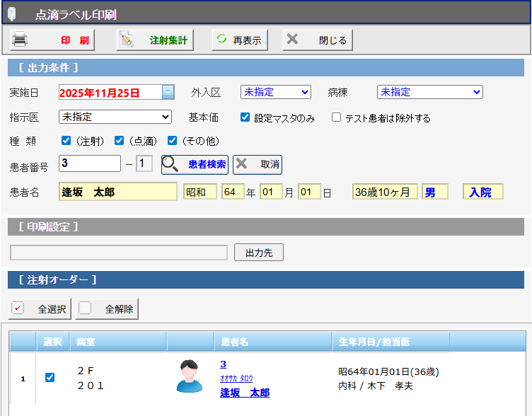This screenshot has height=416, width=532.
Task: Click the X icon on 閉じる
Action: coord(293,40)
